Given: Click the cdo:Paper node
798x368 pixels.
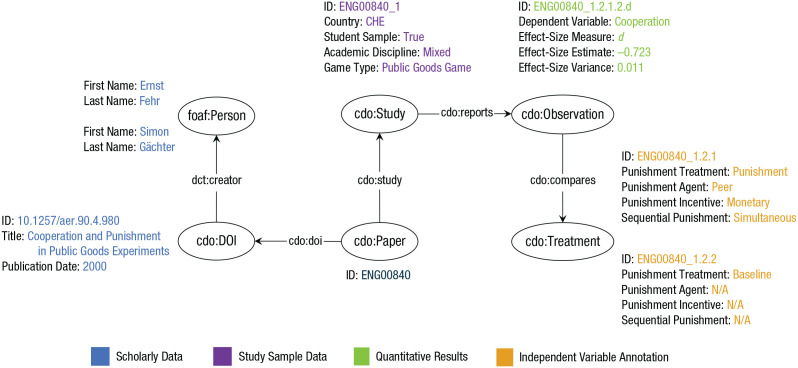Looking at the screenshot, I should [378, 242].
